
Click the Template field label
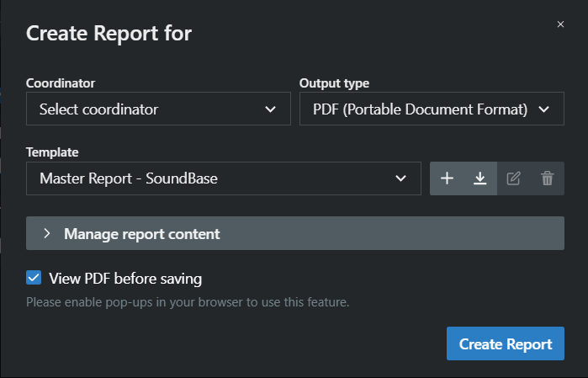[52, 152]
